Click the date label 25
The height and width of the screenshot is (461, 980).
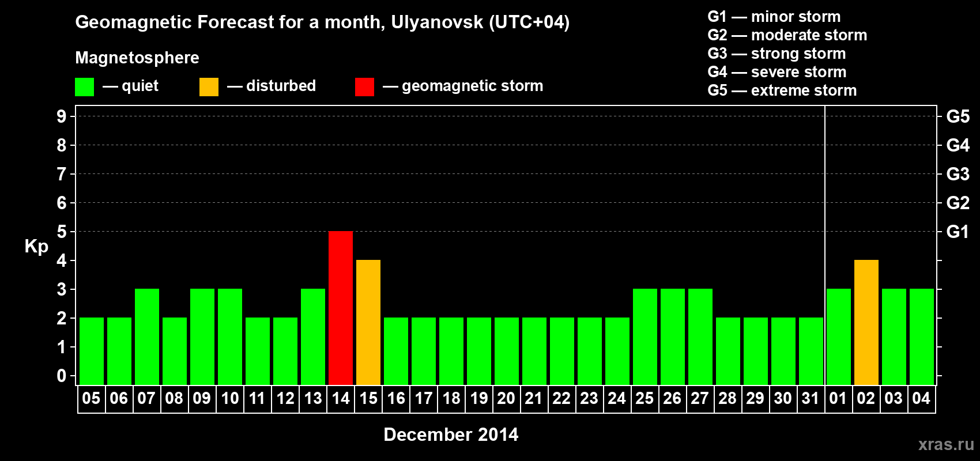tap(644, 399)
